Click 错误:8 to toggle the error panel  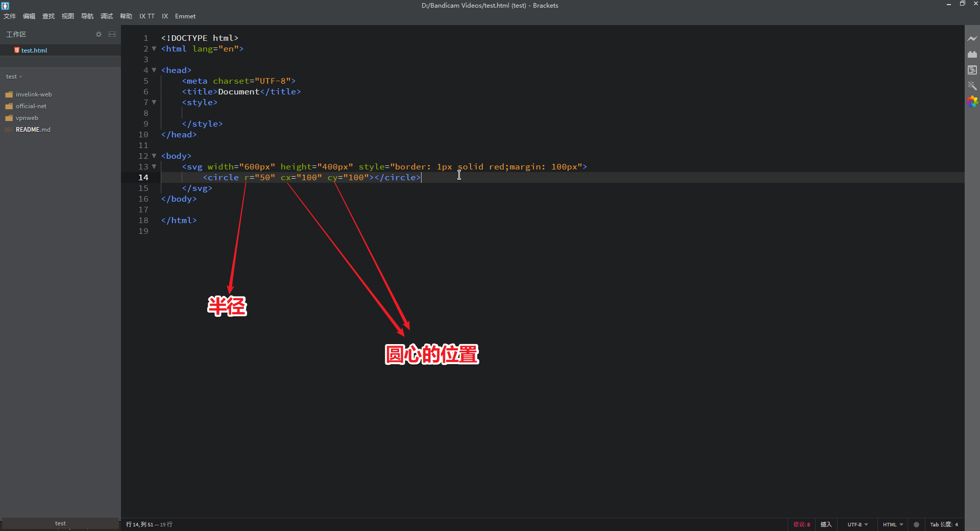click(801, 524)
